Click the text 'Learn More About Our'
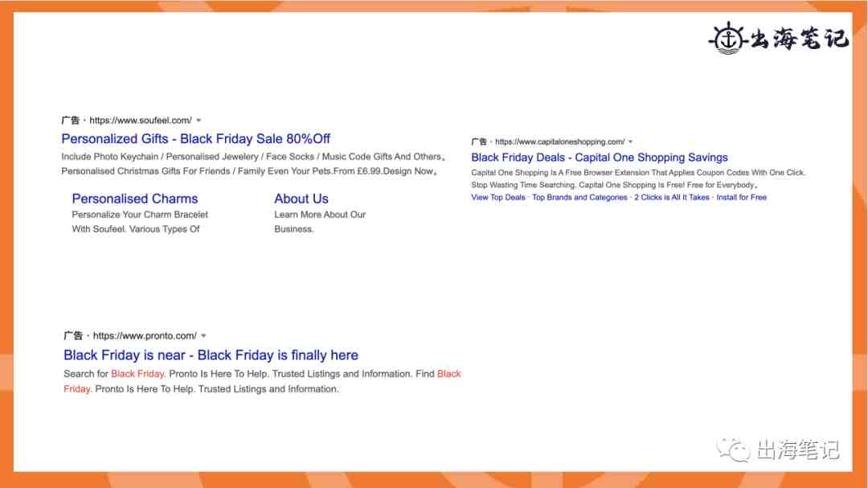Viewport: 868px width, 488px height. (x=320, y=215)
